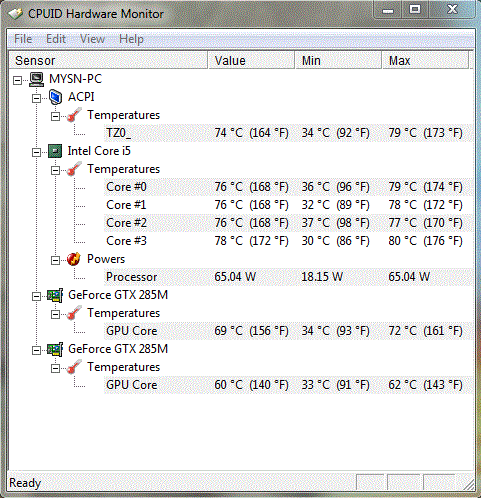The height and width of the screenshot is (498, 481).
Task: Click the thermometer icon under ACPI
Action: (x=74, y=115)
